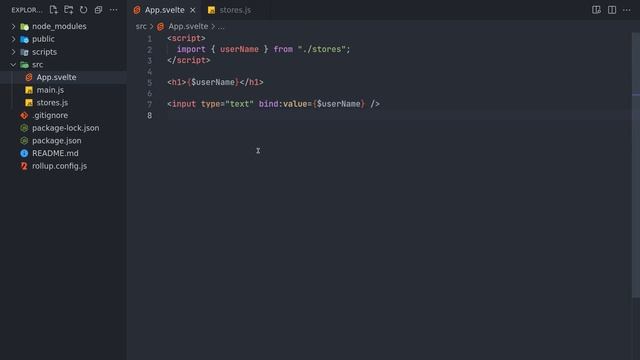
Task: Click the New File icon in Explorer
Action: (53, 10)
